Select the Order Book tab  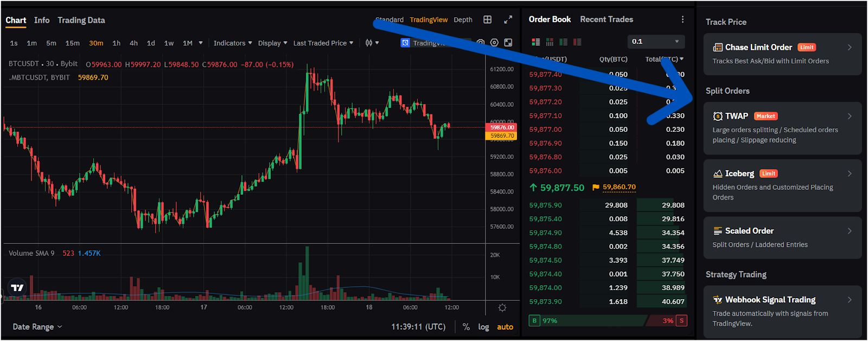pyautogui.click(x=550, y=20)
